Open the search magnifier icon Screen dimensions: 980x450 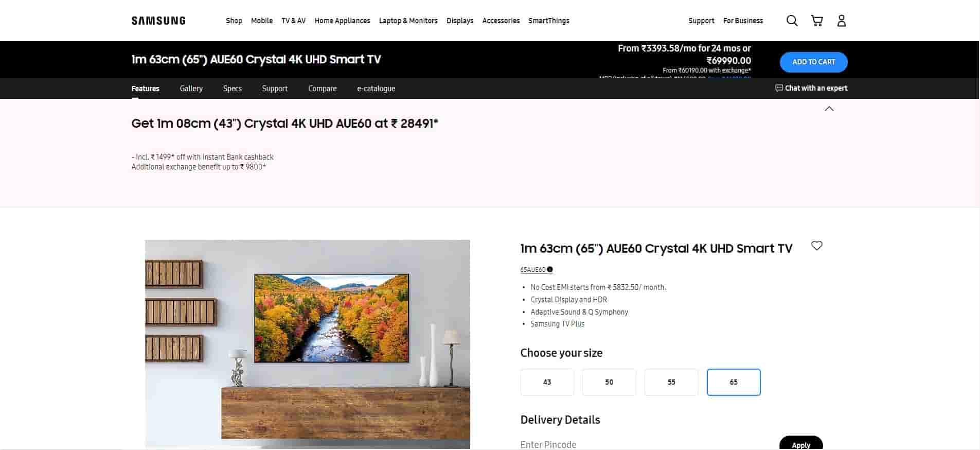tap(792, 21)
